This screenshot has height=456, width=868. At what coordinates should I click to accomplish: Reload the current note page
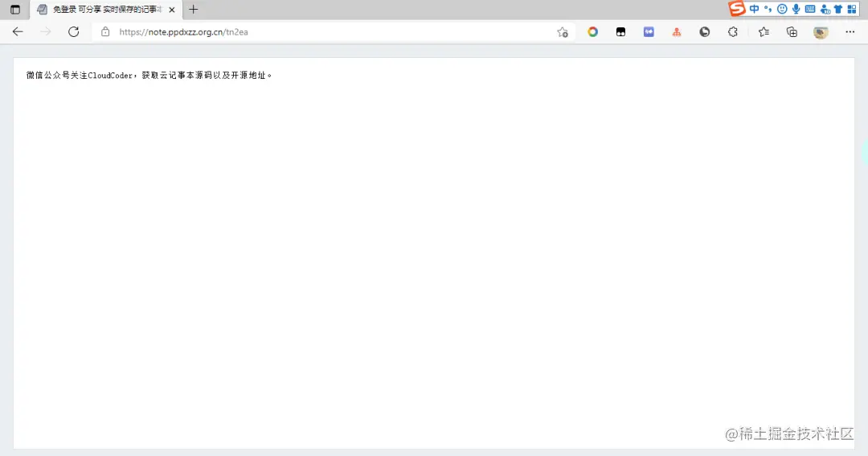click(x=74, y=31)
